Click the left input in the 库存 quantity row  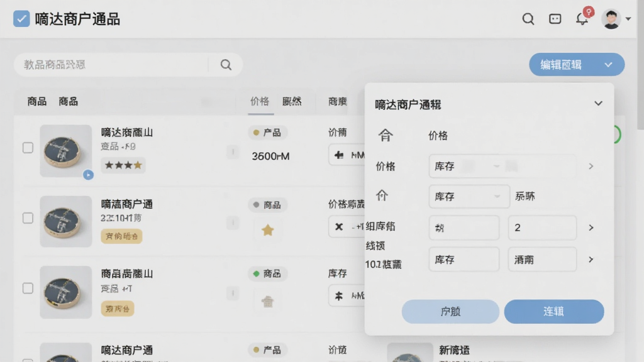[464, 228]
